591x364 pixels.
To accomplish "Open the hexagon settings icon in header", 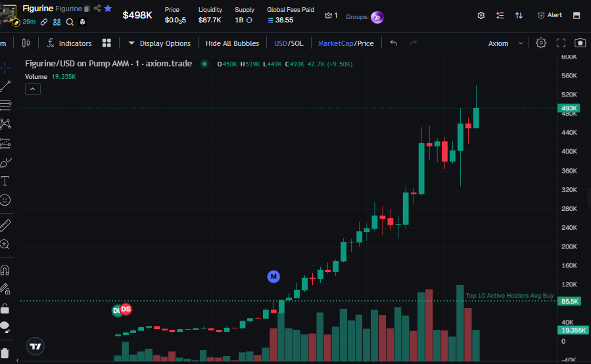I will (481, 16).
